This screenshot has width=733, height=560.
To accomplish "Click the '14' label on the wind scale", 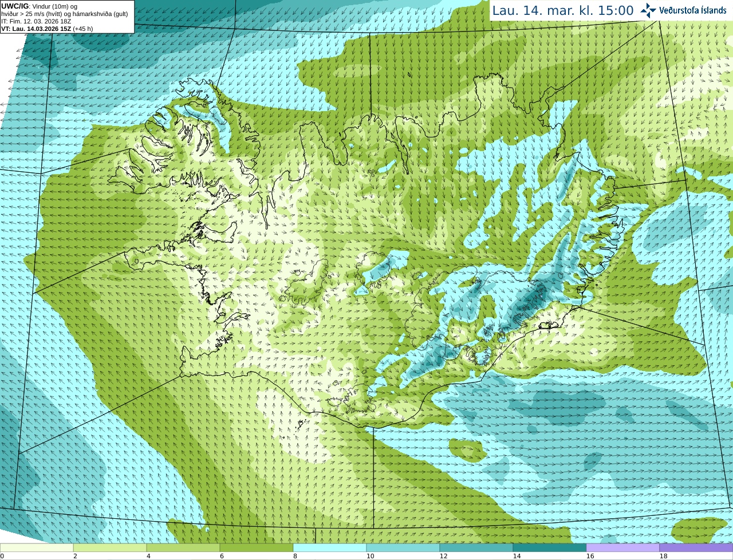I will coord(517,556).
